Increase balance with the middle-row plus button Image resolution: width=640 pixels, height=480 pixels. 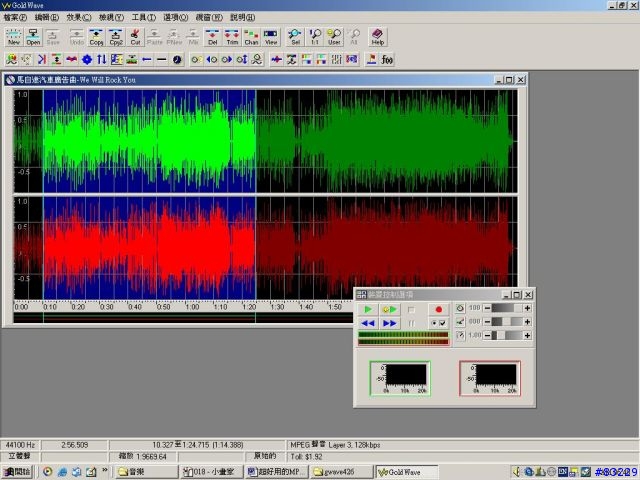[527, 322]
